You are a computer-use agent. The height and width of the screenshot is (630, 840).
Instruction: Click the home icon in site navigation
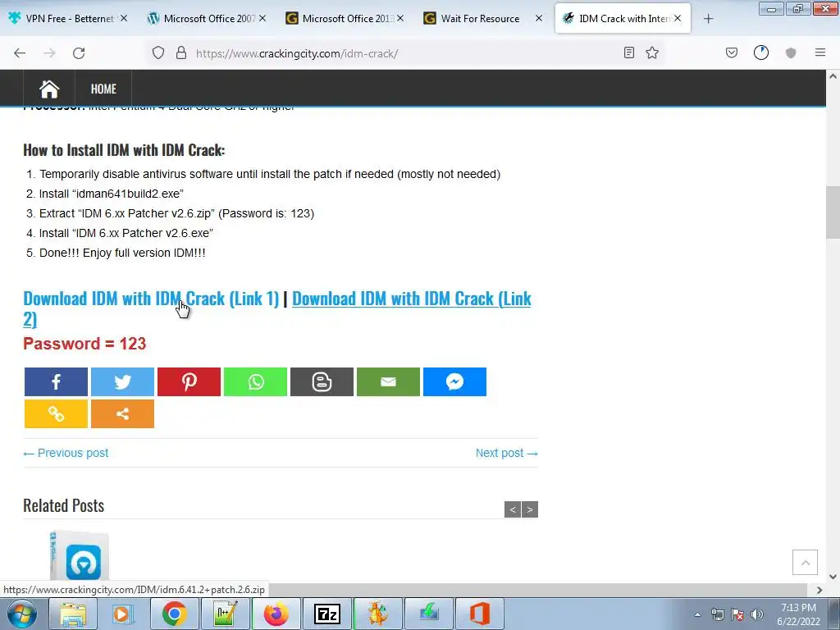(49, 89)
